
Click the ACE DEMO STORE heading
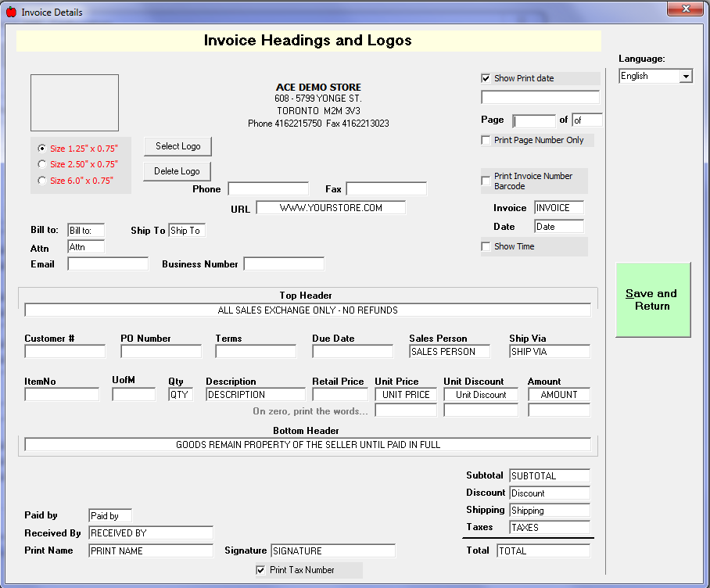319,88
